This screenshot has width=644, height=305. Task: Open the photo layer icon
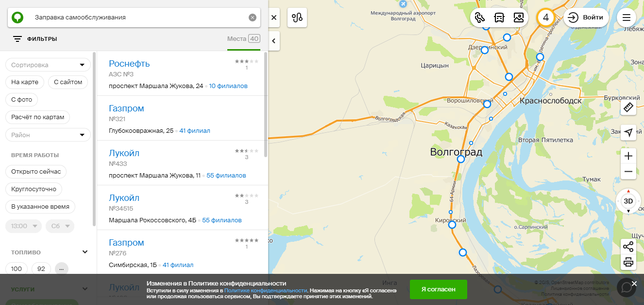click(519, 18)
